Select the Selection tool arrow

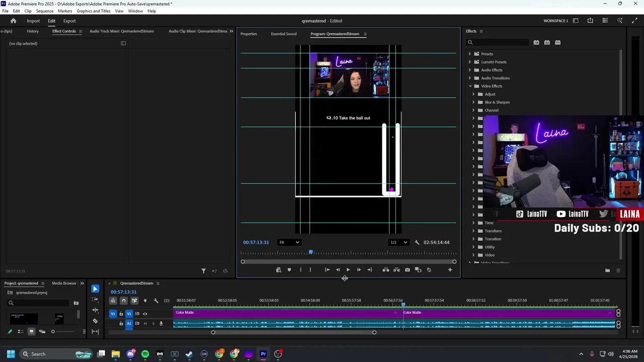coord(95,289)
